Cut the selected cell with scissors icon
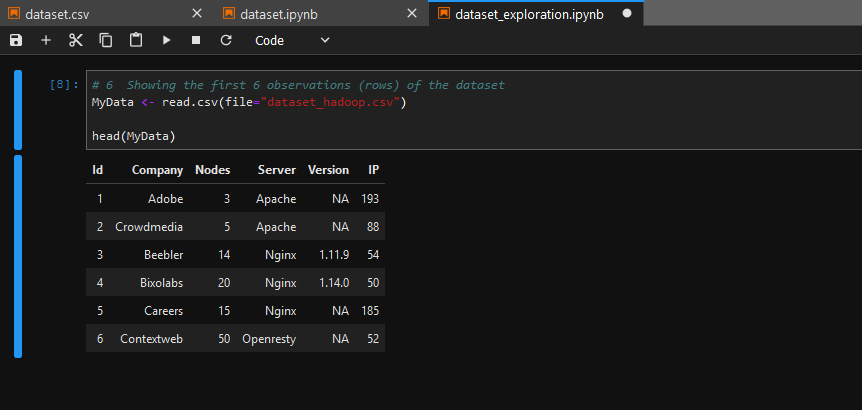The image size is (862, 410). point(76,40)
